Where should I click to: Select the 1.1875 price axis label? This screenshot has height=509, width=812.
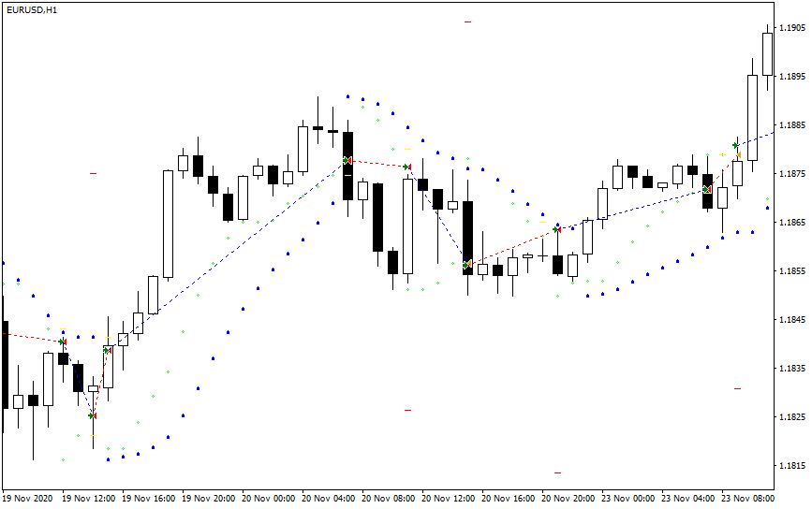[x=793, y=174]
